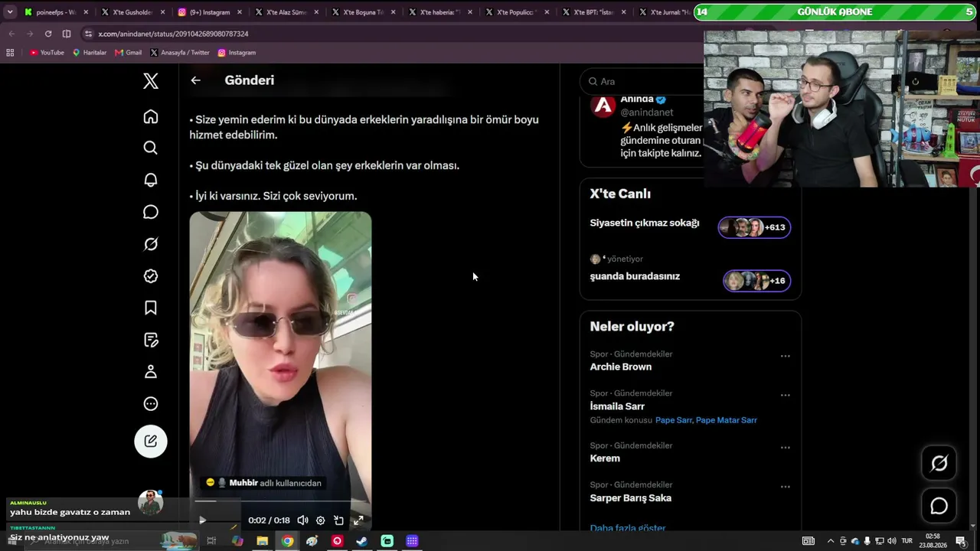Click the Chrome icon in the taskbar
Screen dimensions: 980x551
(x=287, y=541)
